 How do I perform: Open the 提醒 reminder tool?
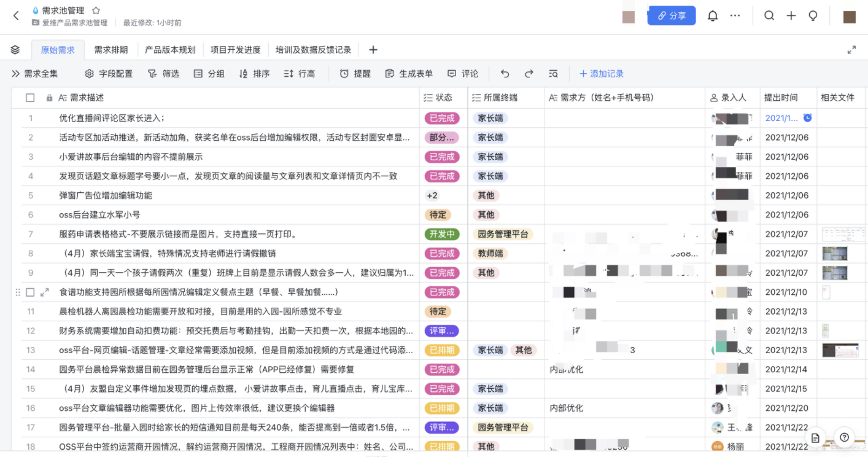[355, 74]
